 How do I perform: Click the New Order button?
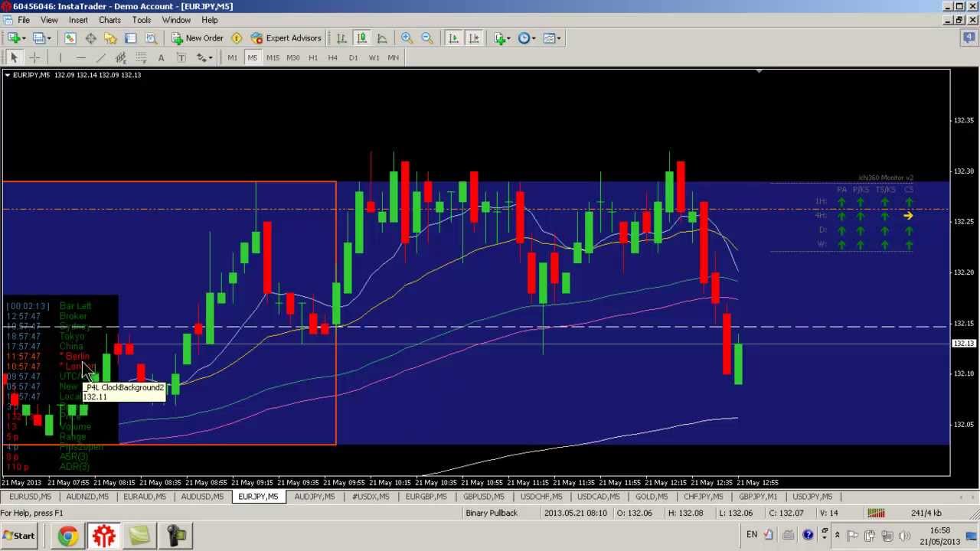pyautogui.click(x=198, y=37)
